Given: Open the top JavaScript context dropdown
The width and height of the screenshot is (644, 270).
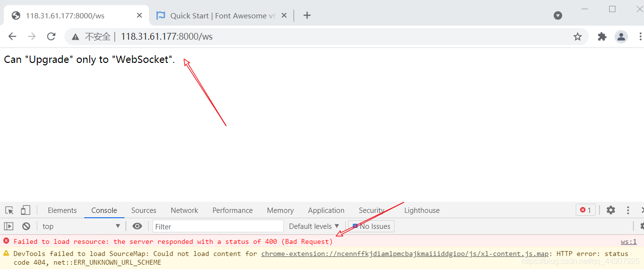Looking at the screenshot, I should pos(81,226).
